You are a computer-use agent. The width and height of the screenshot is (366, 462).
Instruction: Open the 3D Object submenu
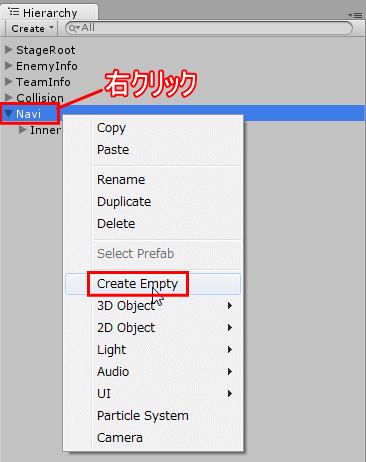[x=153, y=306]
